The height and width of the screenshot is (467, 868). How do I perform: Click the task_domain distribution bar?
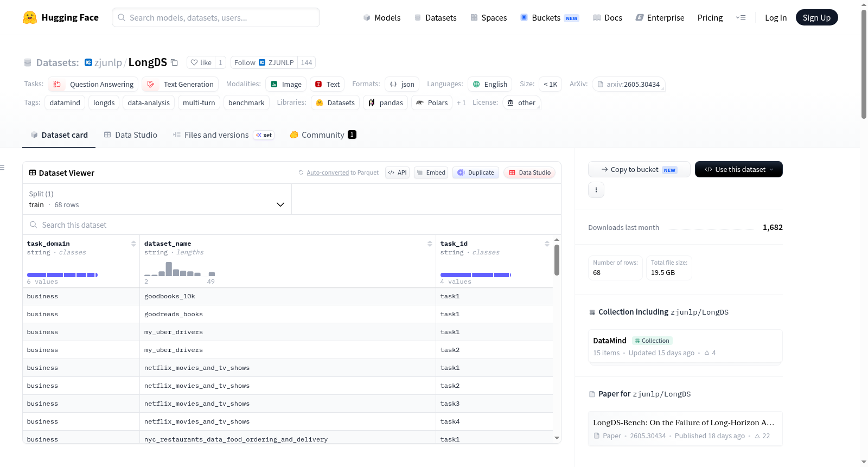62,275
